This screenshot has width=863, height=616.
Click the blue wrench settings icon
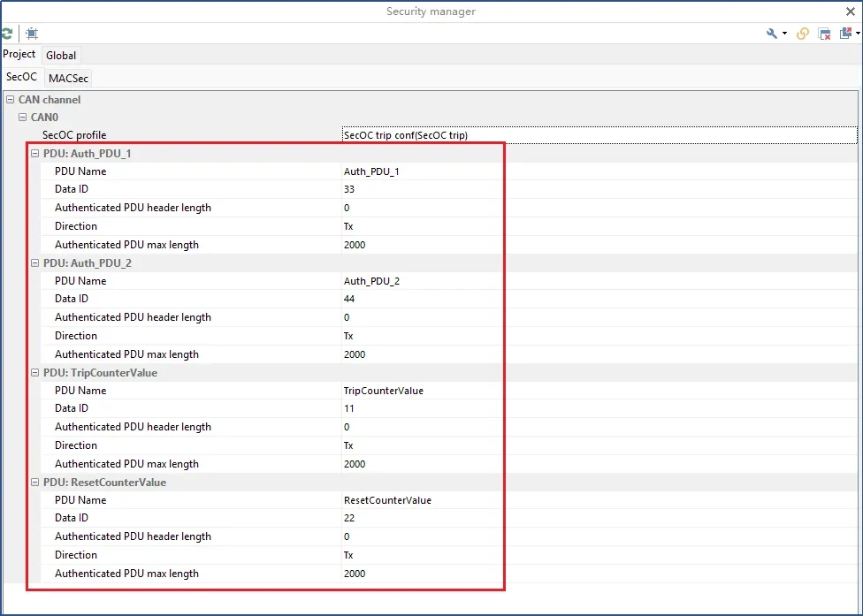pyautogui.click(x=772, y=34)
